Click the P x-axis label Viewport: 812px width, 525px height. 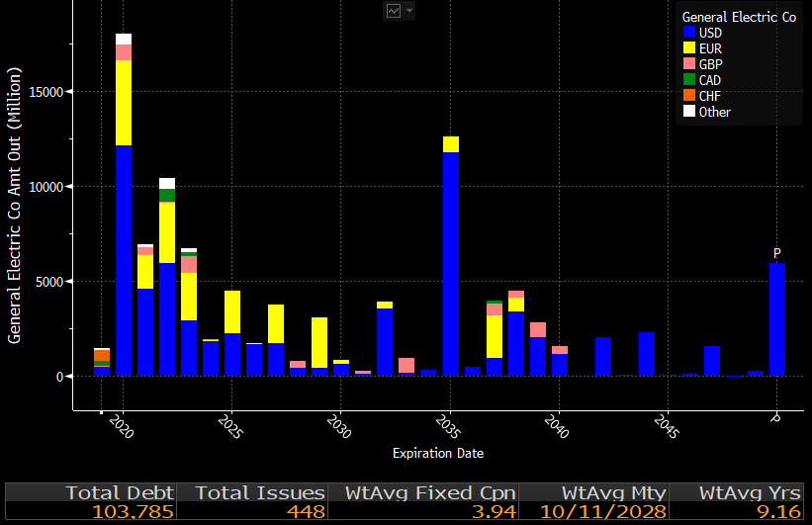(x=775, y=418)
